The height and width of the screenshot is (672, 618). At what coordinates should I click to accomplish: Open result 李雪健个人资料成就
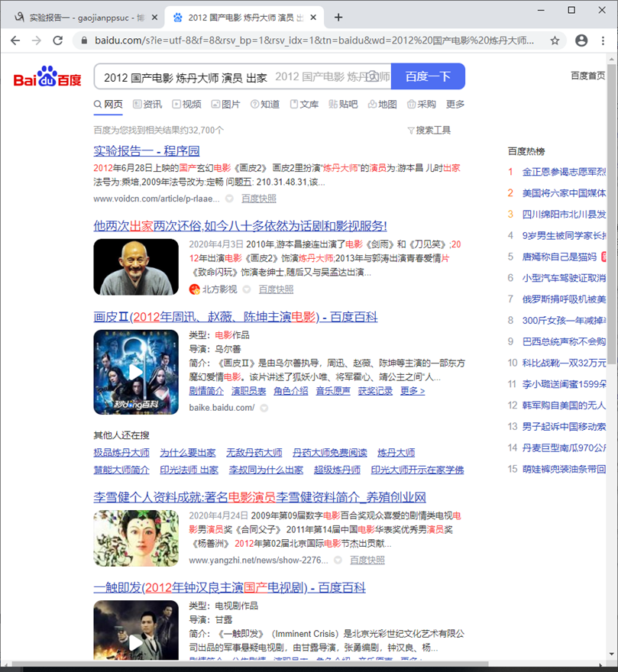260,497
